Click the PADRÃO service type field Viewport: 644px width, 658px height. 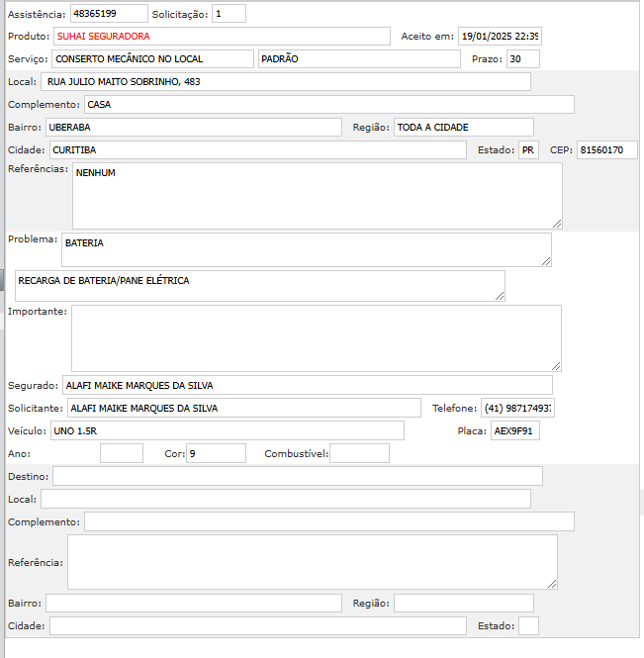pyautogui.click(x=358, y=59)
